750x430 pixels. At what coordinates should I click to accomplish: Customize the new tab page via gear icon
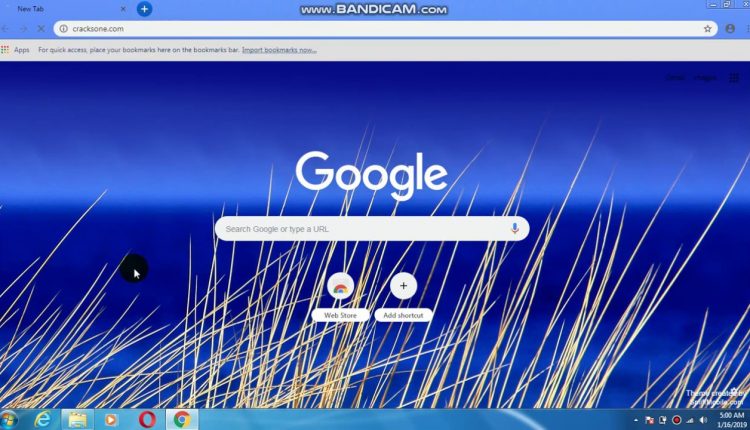[x=735, y=392]
